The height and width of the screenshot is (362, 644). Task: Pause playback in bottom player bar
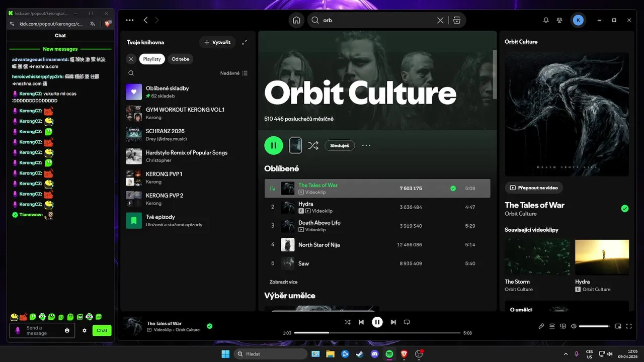pos(377,322)
